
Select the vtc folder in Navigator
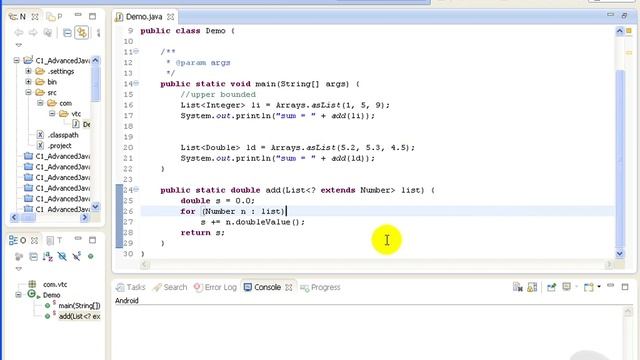pyautogui.click(x=70, y=113)
